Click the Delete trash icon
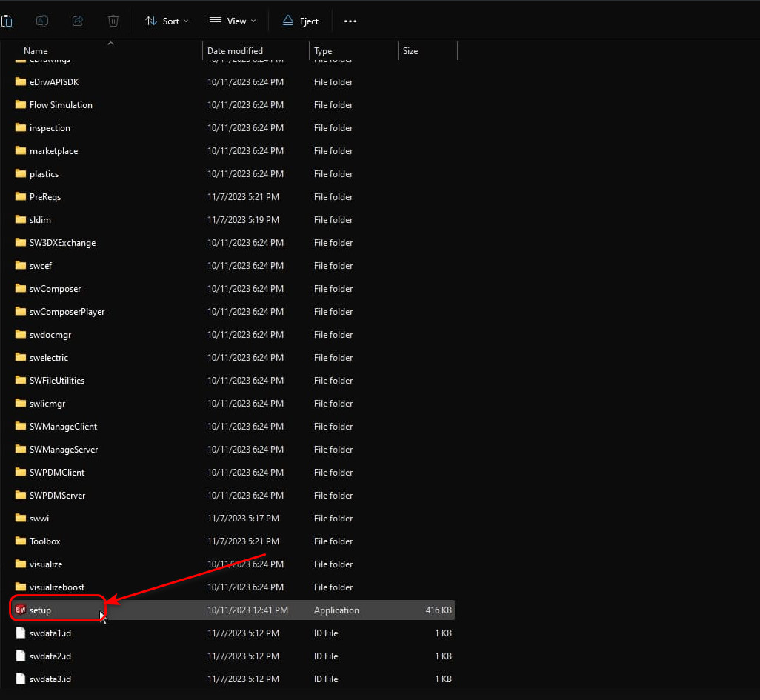The width and height of the screenshot is (760, 700). click(113, 21)
